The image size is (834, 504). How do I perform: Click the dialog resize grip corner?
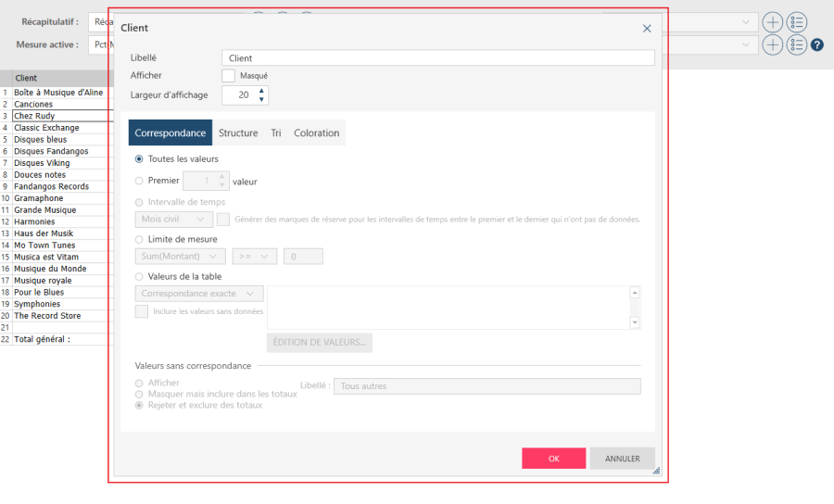pos(656,470)
